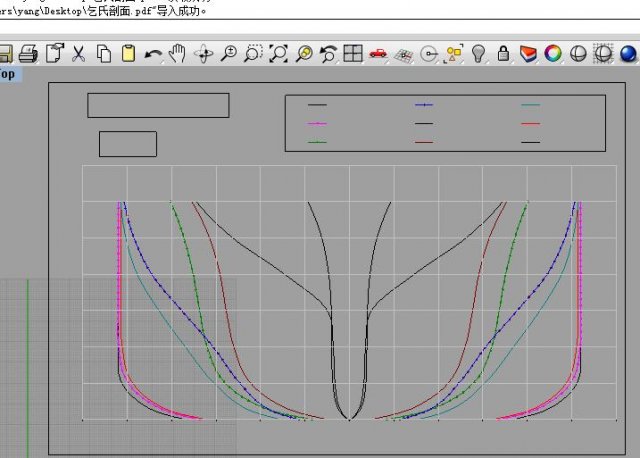Open the Layers panel icon
Viewport: 640px width, 458px height.
coord(529,54)
